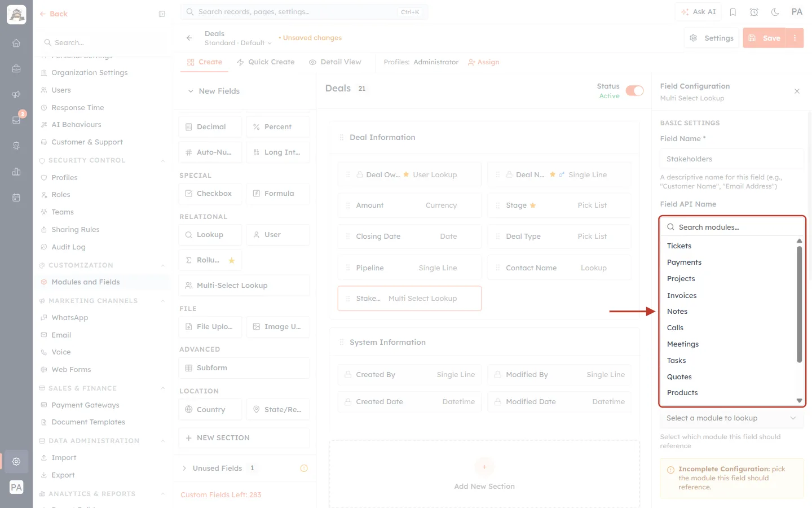Toggle the Deals Active status switch

[x=634, y=91]
